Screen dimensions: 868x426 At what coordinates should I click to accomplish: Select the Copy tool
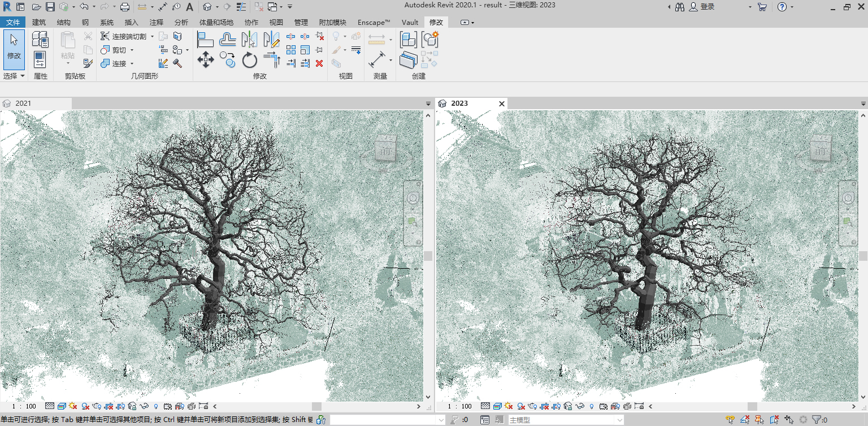pyautogui.click(x=228, y=59)
